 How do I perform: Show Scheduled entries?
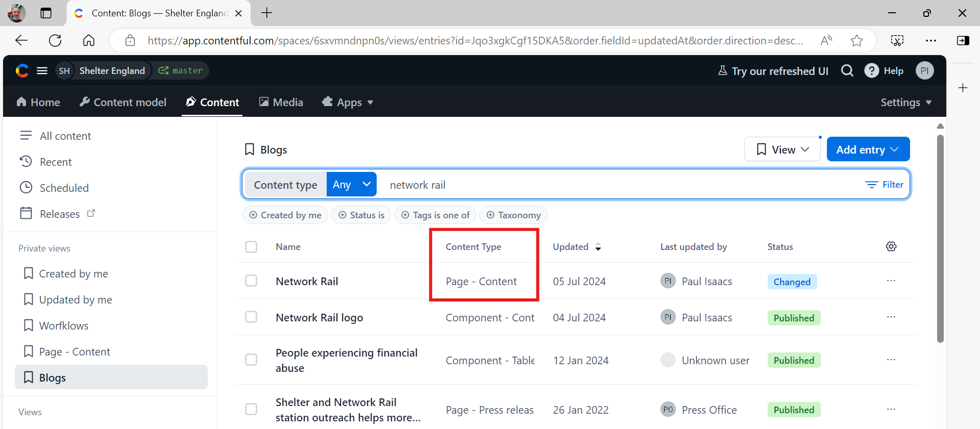point(54,188)
